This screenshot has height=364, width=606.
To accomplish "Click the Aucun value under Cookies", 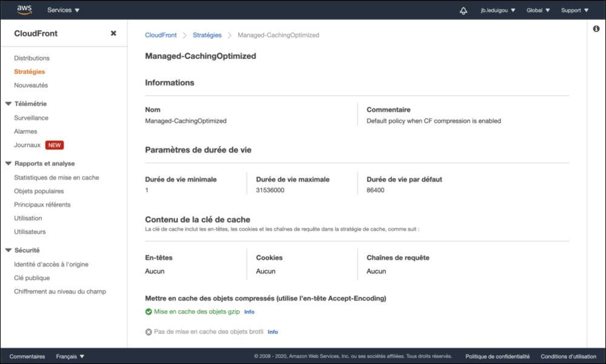I will click(265, 271).
